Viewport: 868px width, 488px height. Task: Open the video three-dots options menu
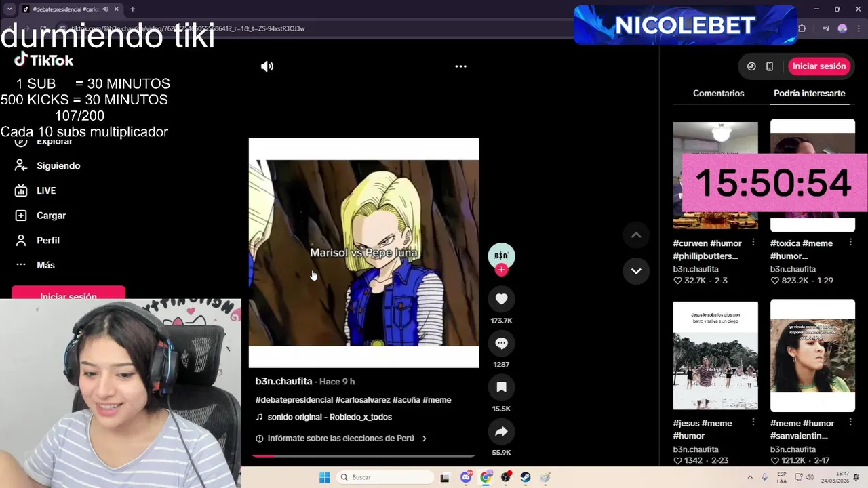point(460,66)
